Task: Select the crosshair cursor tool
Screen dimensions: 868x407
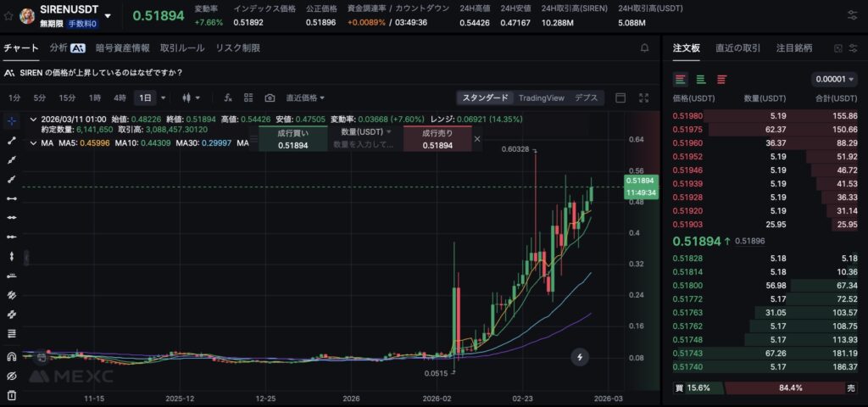Action: [x=12, y=120]
